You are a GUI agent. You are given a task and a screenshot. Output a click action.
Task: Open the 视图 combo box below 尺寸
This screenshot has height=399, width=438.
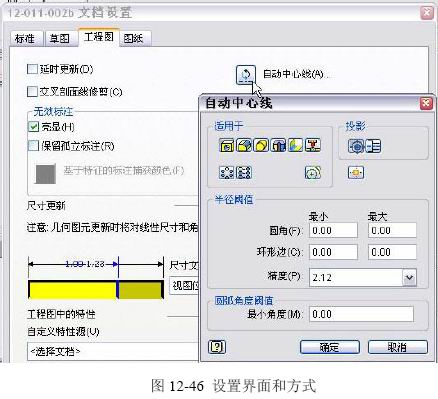[184, 286]
